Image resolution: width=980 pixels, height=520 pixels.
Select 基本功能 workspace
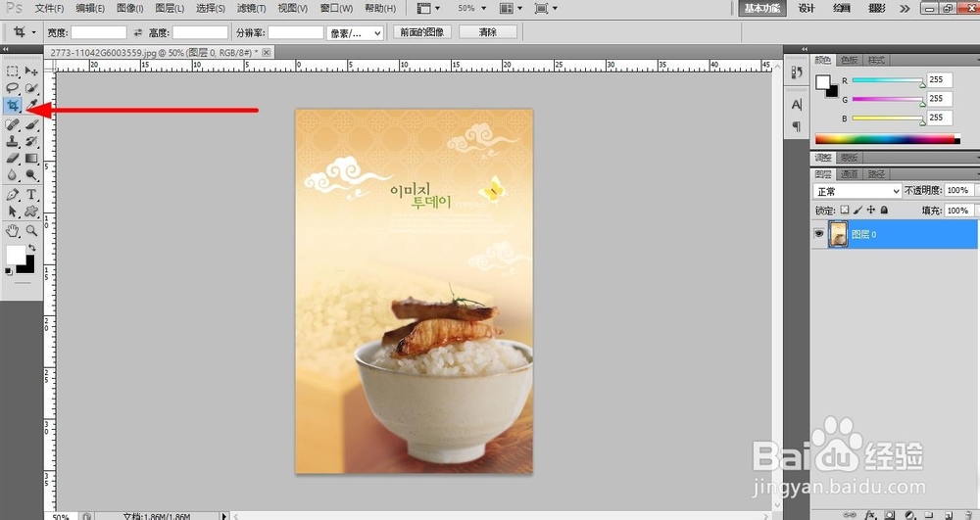(761, 8)
